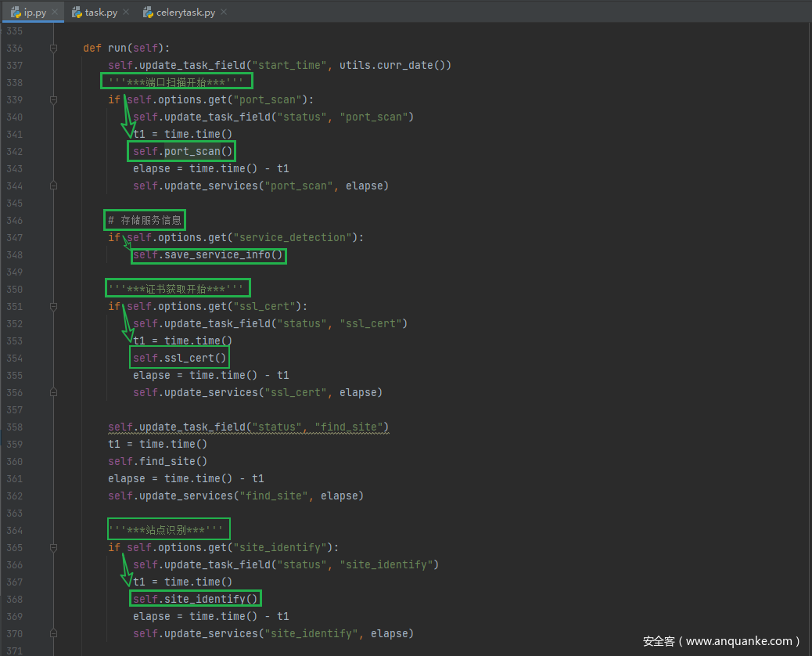
Task: Fold the ssl_cert if block at line 351
Action: [53, 307]
